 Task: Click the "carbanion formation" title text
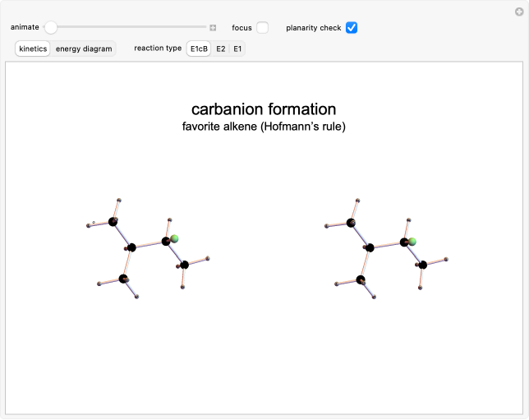(264, 109)
